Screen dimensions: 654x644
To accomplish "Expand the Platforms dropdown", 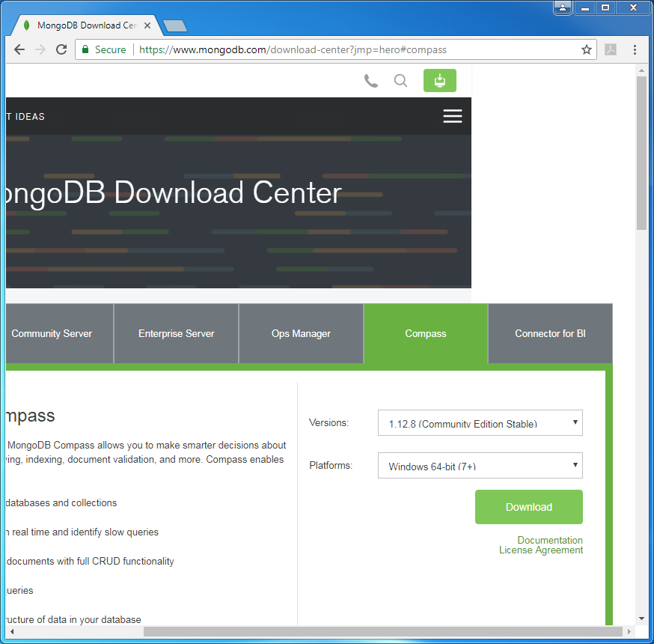I will pos(480,465).
